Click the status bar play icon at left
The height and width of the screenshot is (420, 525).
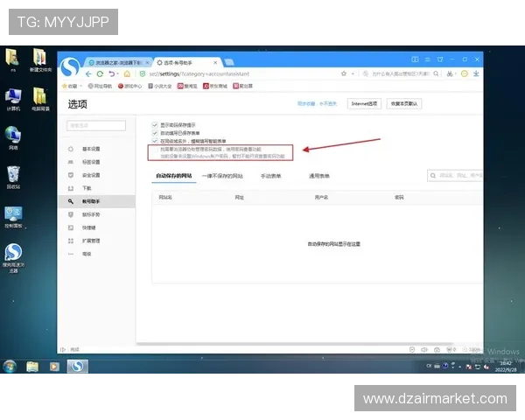tap(63, 349)
